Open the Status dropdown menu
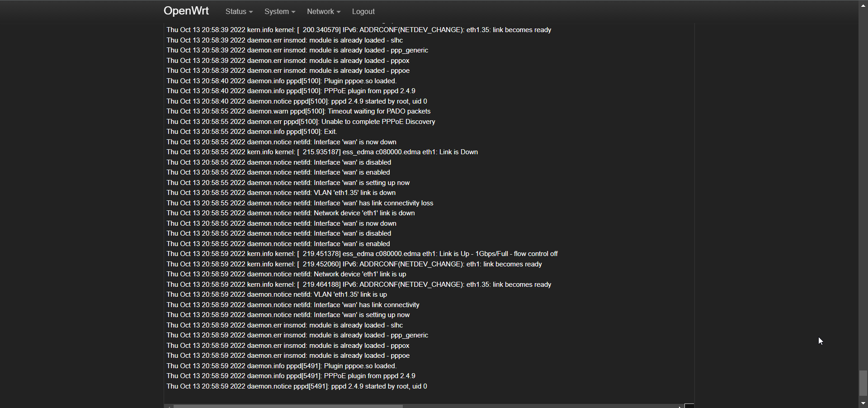 pos(239,12)
